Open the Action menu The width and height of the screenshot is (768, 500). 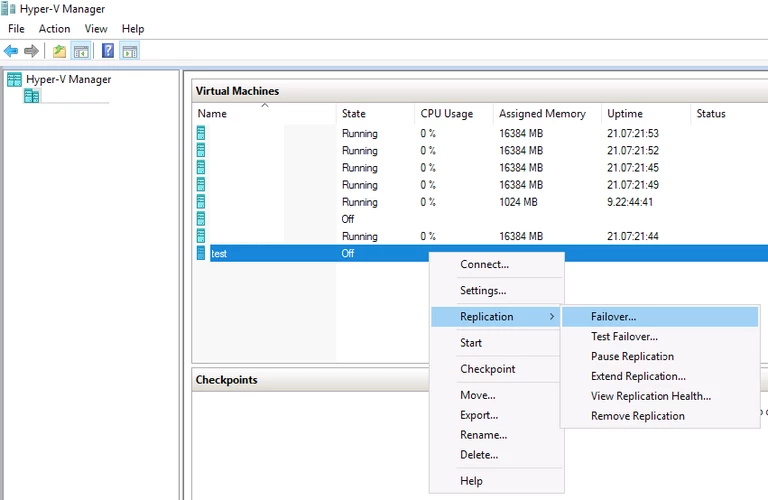[x=54, y=29]
